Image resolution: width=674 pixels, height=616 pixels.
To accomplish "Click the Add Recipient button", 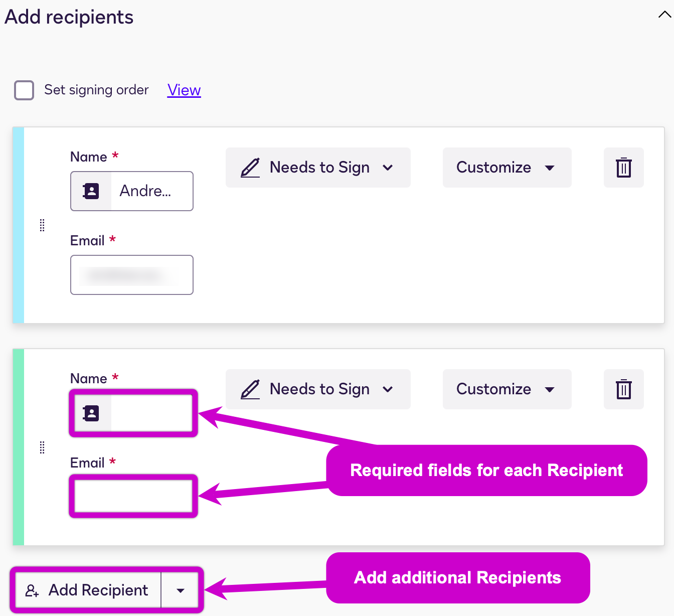I will 88,590.
